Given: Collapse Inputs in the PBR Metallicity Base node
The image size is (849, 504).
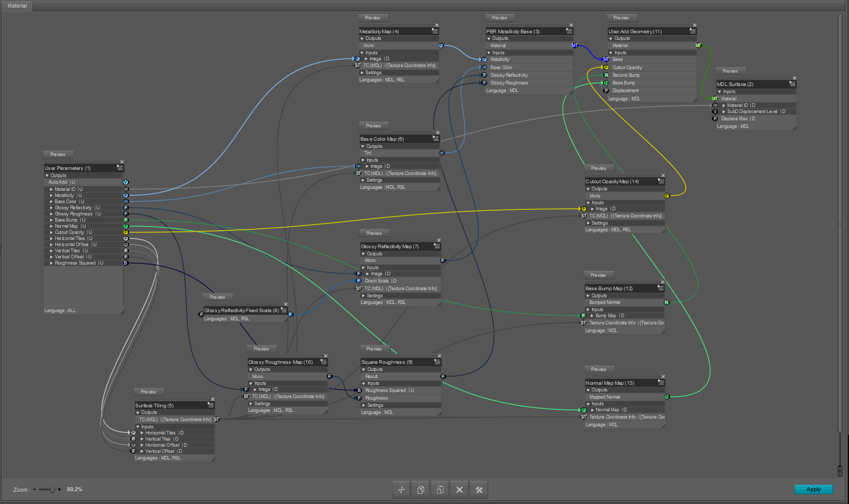Looking at the screenshot, I should (x=489, y=53).
